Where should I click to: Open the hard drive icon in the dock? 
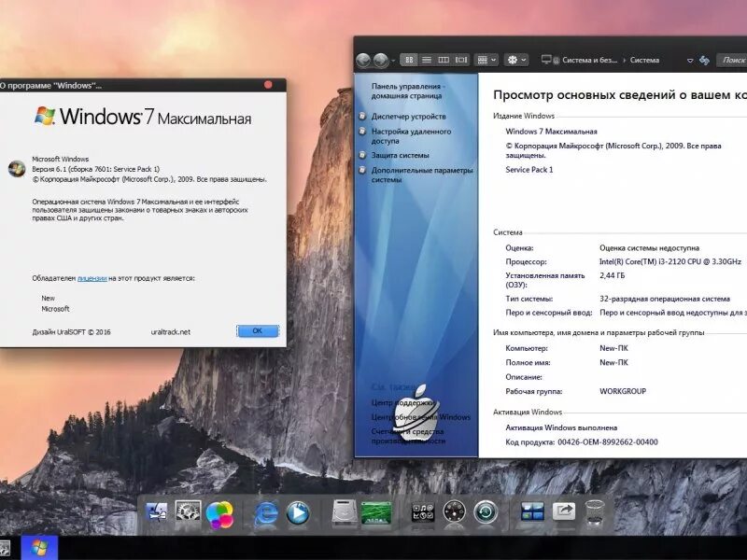tap(344, 512)
